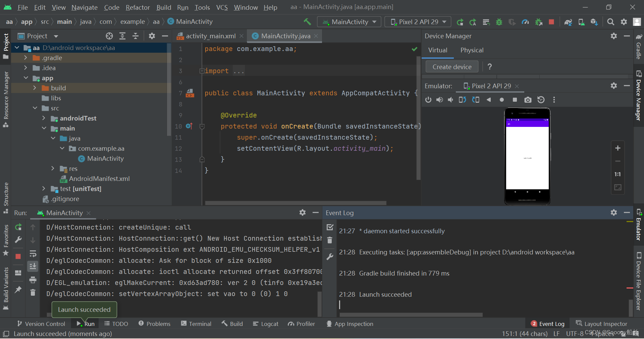
Task: Toggle the Structure tool window button
Action: pos(6,198)
